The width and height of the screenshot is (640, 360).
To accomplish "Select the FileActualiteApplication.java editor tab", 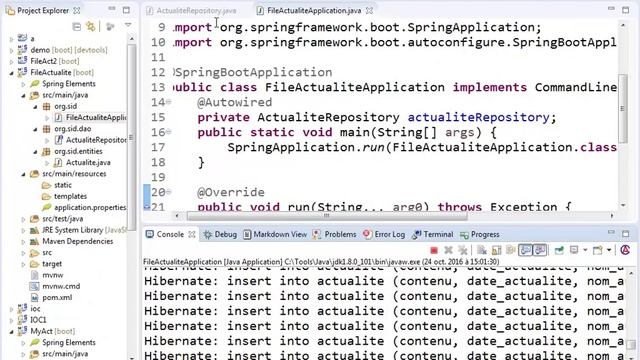I will click(x=309, y=11).
